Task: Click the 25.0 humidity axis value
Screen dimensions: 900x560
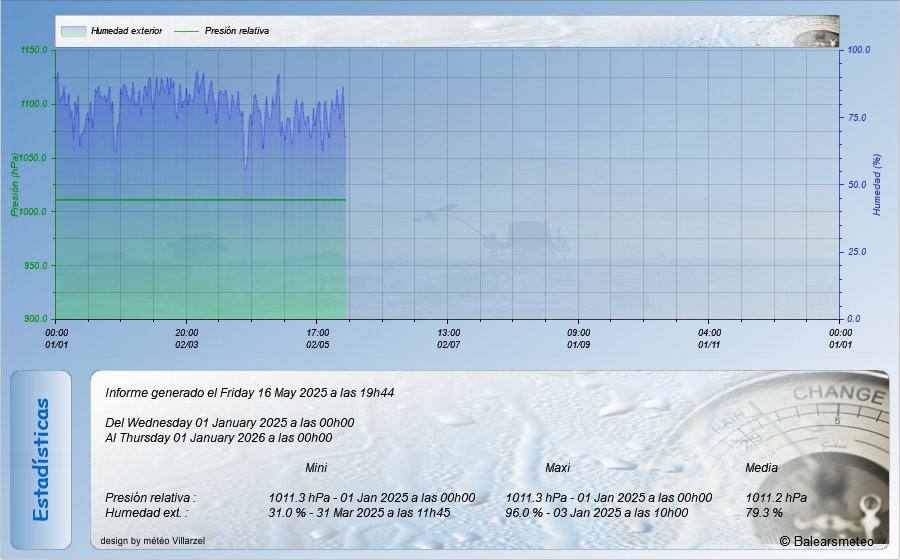Action: (856, 252)
